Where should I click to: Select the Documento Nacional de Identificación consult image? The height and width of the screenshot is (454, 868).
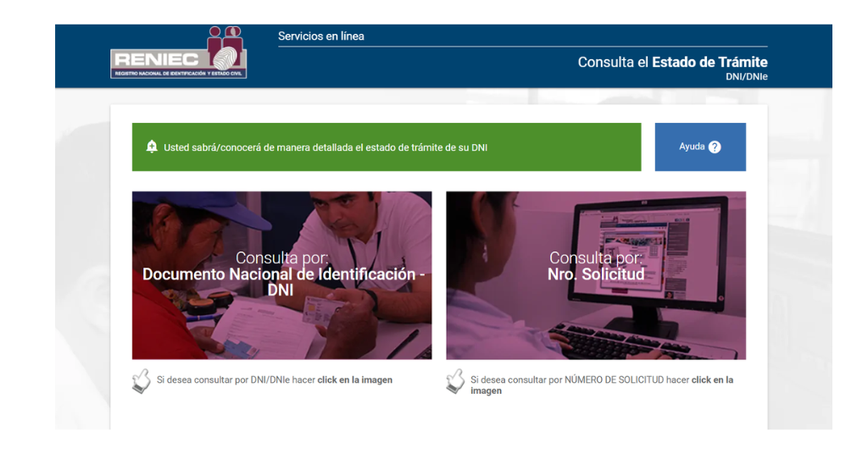pyautogui.click(x=281, y=275)
